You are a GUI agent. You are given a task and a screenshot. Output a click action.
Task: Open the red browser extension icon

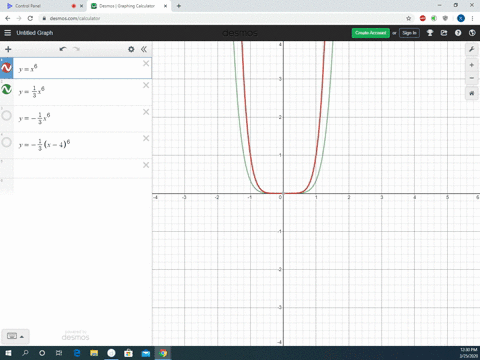coord(423,18)
